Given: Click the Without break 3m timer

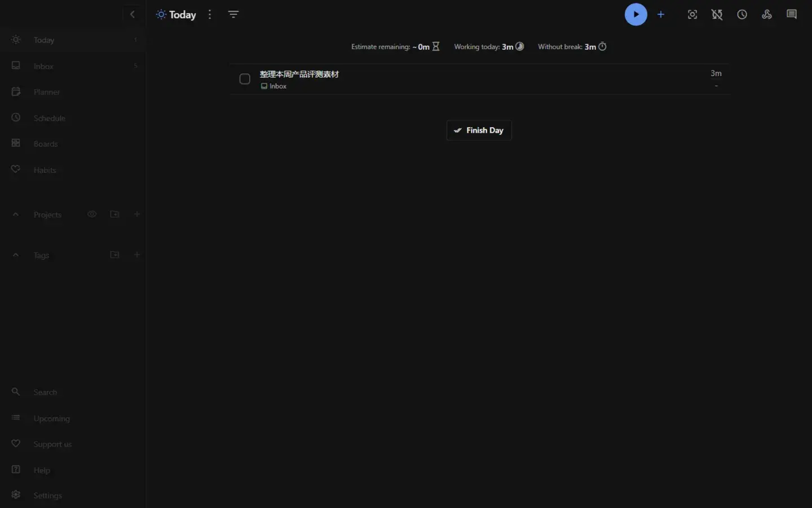Looking at the screenshot, I should point(572,47).
